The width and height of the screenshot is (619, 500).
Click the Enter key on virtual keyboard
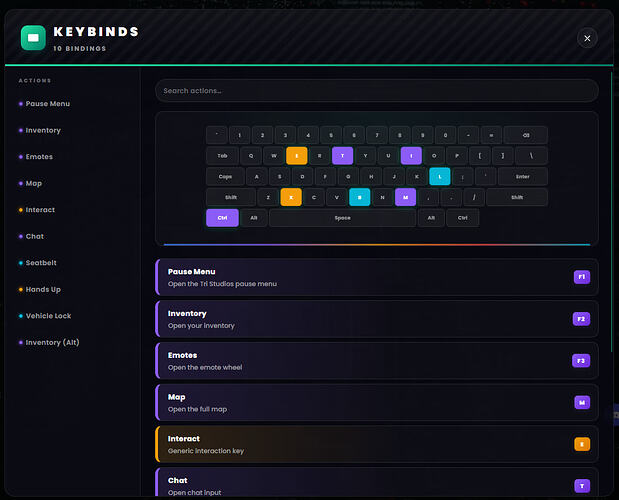pos(522,176)
